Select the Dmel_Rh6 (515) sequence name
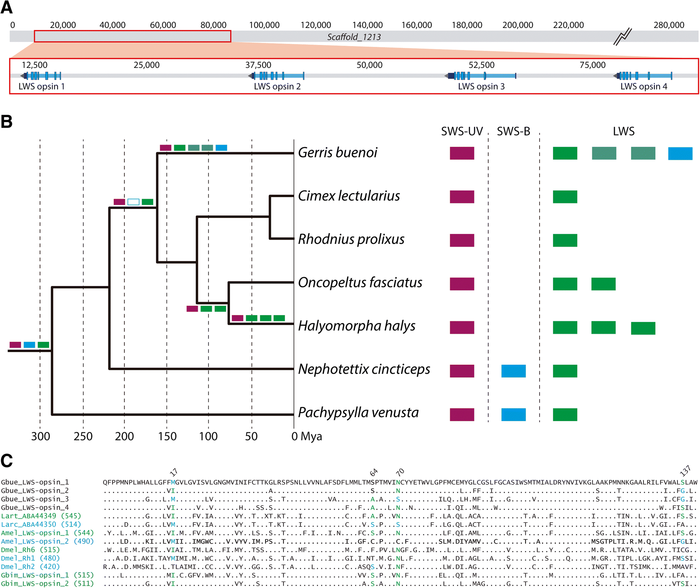Screen dimensions: 700x588 [x=30, y=550]
